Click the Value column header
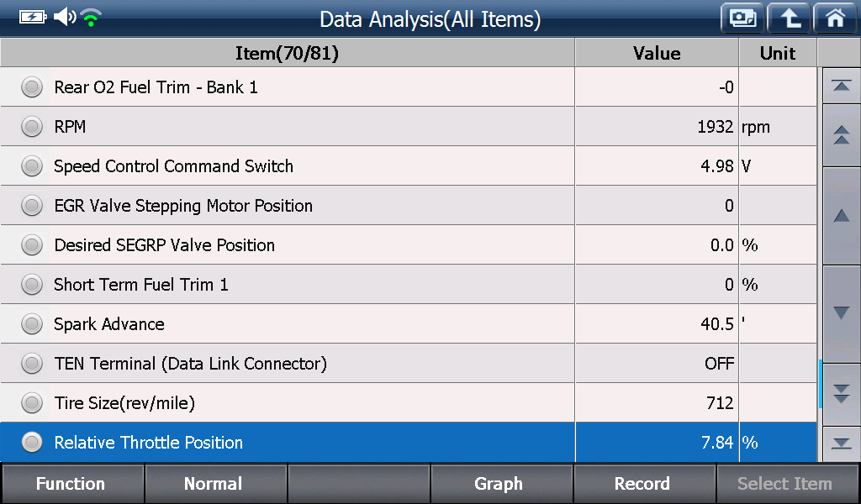The height and width of the screenshot is (504, 861). [657, 53]
